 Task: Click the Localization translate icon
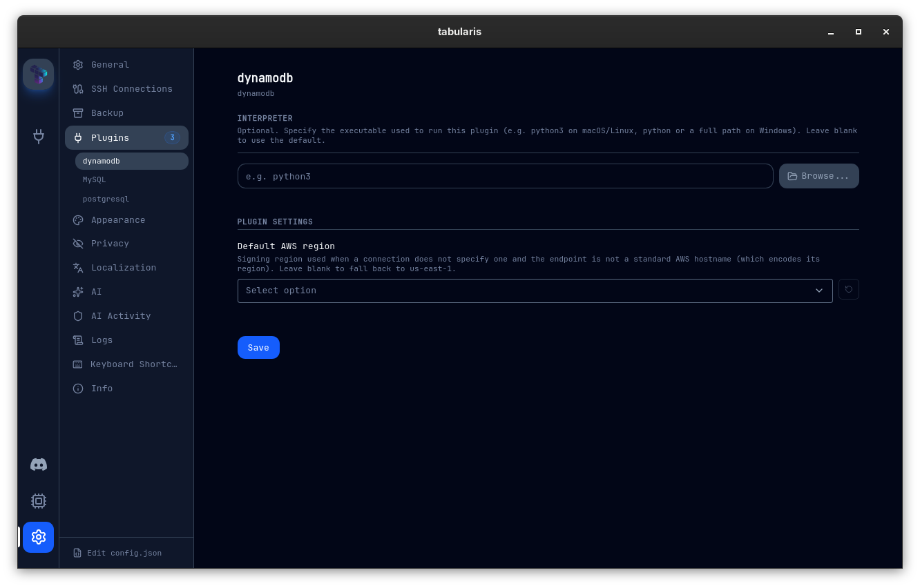coord(78,268)
